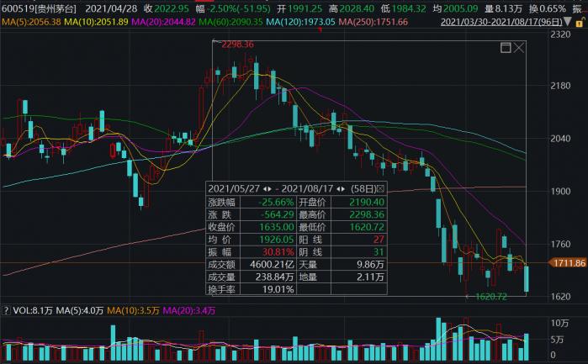Screen dimensions: 588x364
Task: Click the 4600.21亿 成交额 value
Action: (x=273, y=264)
